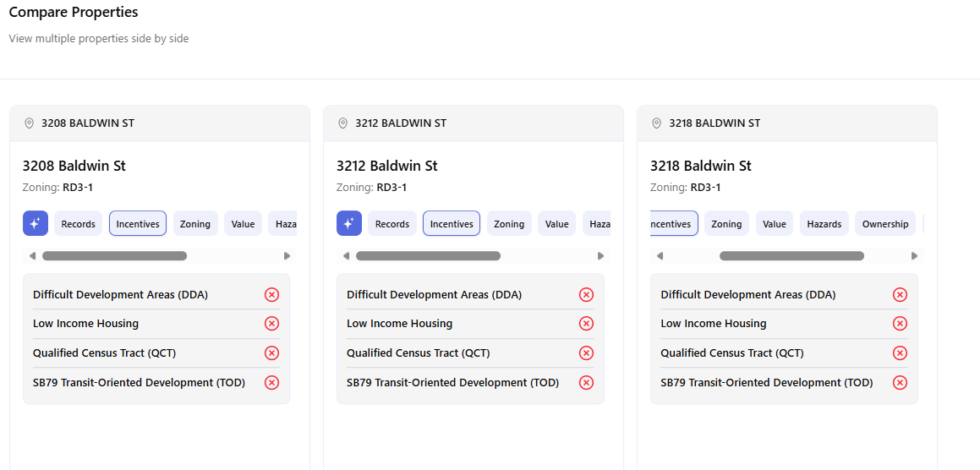Viewport: 980px width, 470px height.
Task: Click the location pin icon beside 3212 BALDWIN ST
Action: 342,123
